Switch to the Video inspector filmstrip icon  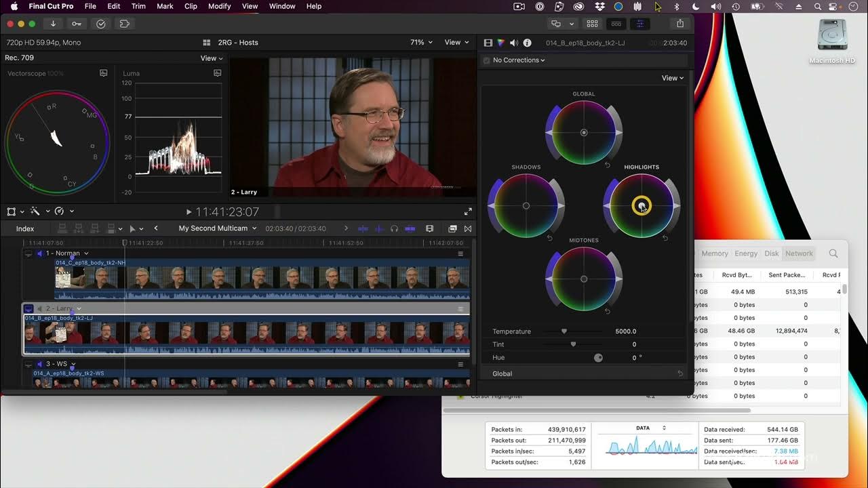click(x=488, y=43)
